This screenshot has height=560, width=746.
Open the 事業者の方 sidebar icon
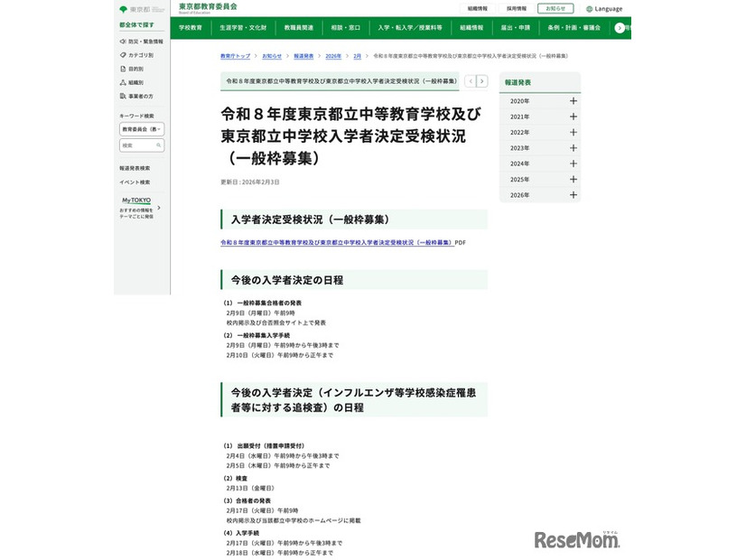[122, 96]
